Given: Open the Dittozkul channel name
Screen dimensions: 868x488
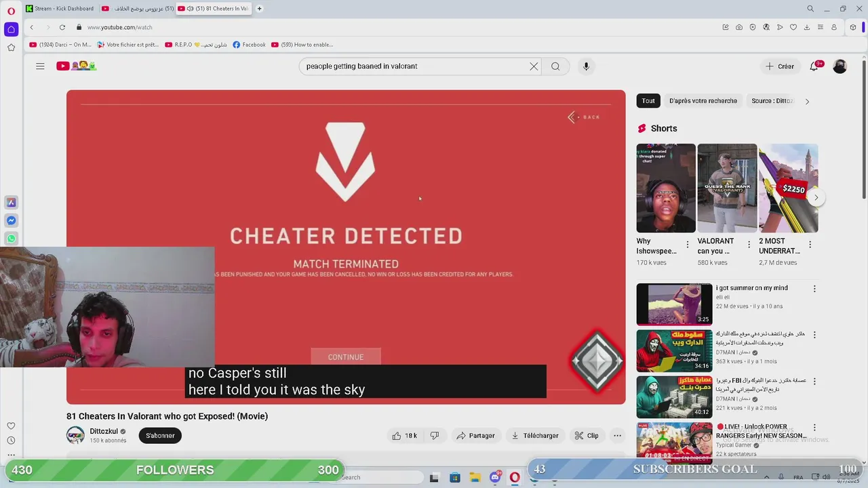Looking at the screenshot, I should [x=104, y=431].
